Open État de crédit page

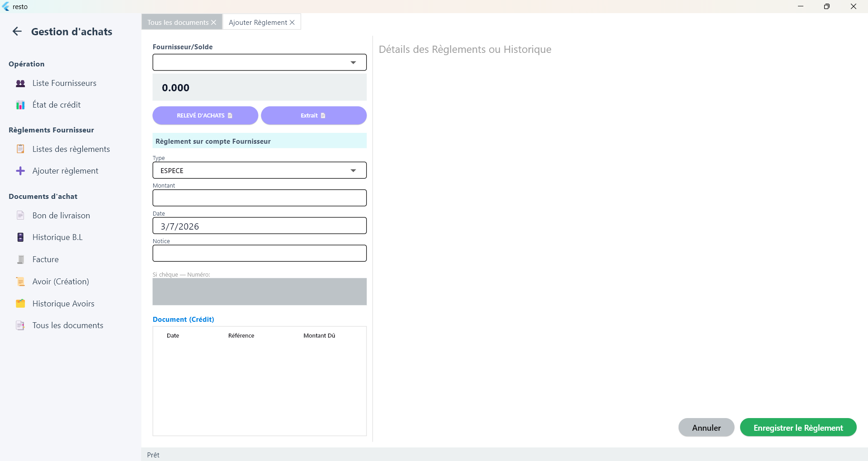click(x=57, y=105)
